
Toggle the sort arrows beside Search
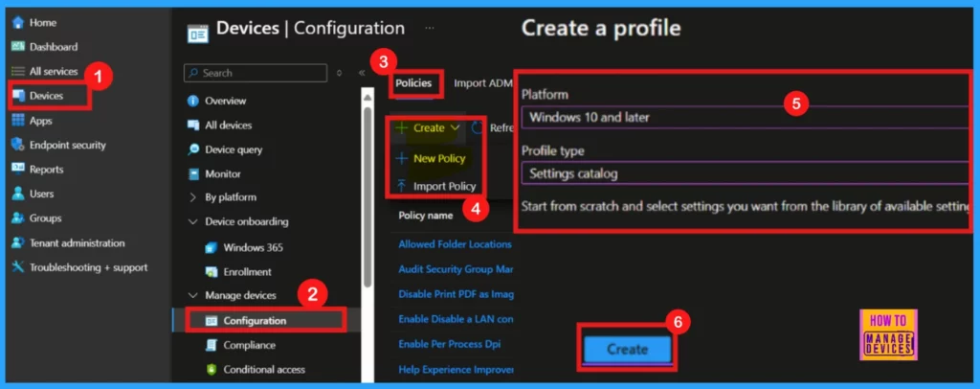340,73
